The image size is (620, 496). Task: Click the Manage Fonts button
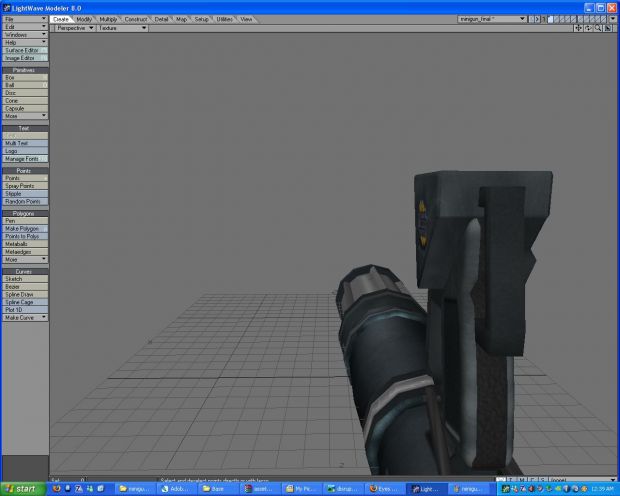pos(25,159)
